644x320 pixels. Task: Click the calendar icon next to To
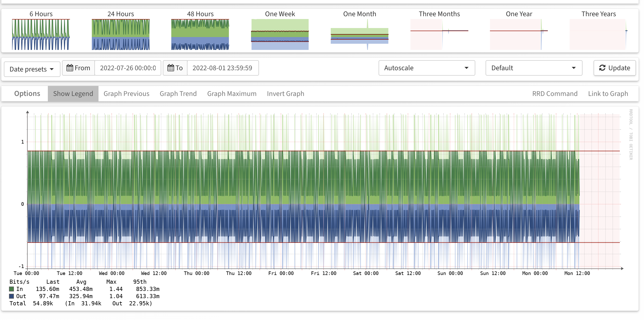[x=171, y=68]
